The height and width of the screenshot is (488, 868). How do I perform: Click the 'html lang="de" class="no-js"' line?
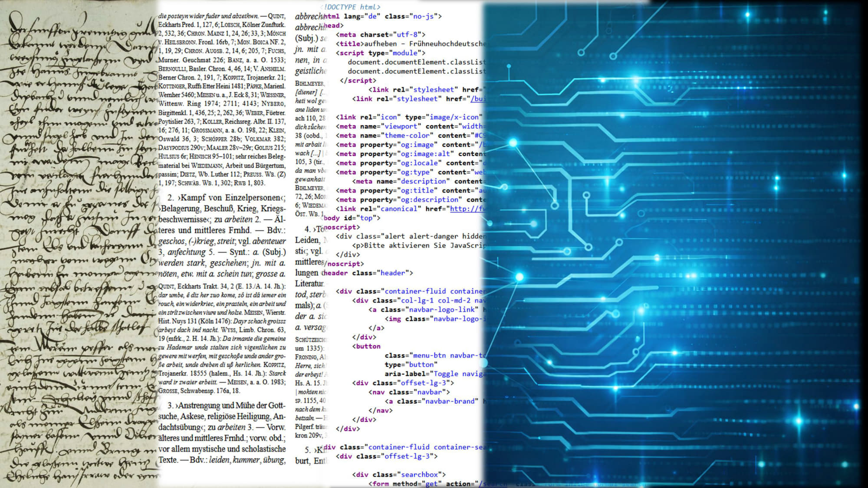click(382, 16)
